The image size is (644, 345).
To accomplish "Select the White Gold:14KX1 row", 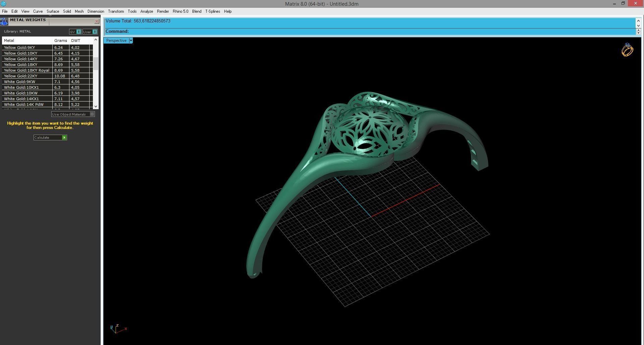I will pos(47,99).
